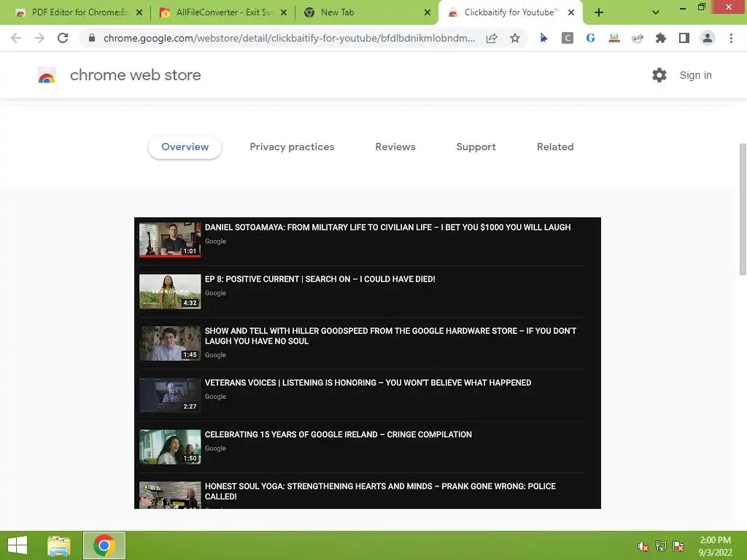Click EP 8 Positive Current thumbnail
The width and height of the screenshot is (747, 560).
click(x=170, y=292)
